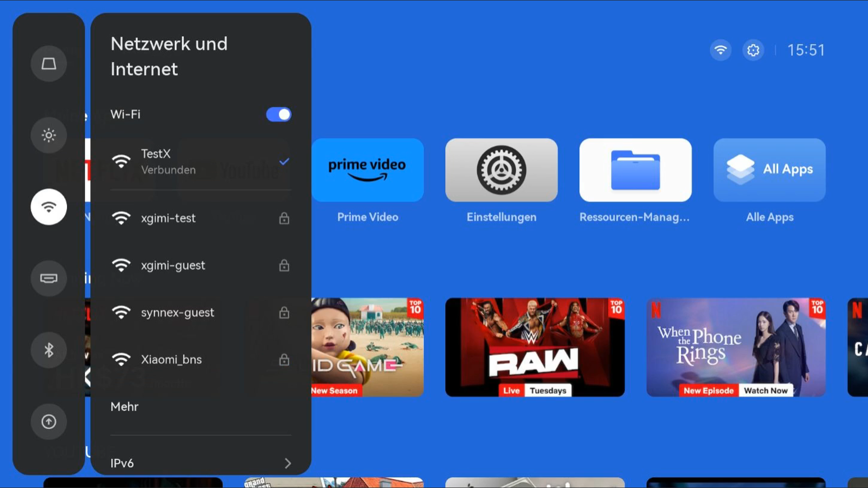Click the Alle Apps label

(x=769, y=217)
